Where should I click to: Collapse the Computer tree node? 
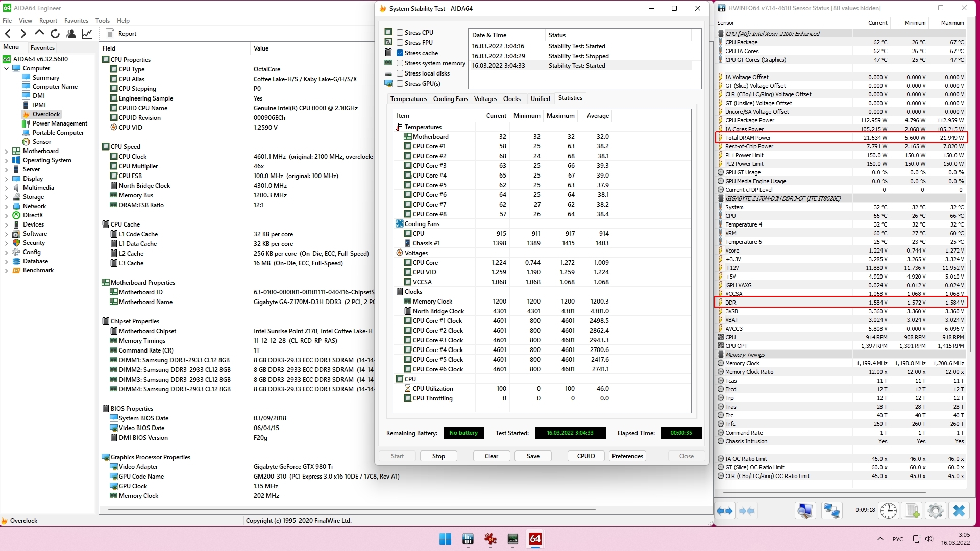(x=6, y=68)
